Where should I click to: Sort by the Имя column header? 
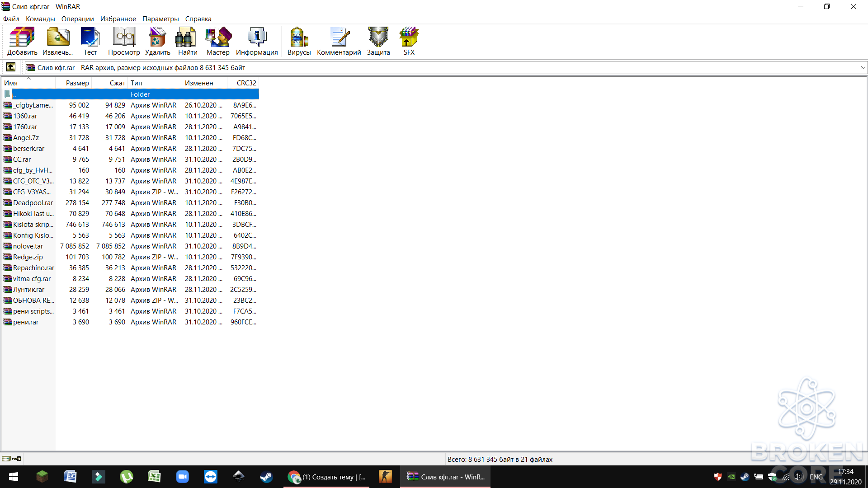[28, 83]
